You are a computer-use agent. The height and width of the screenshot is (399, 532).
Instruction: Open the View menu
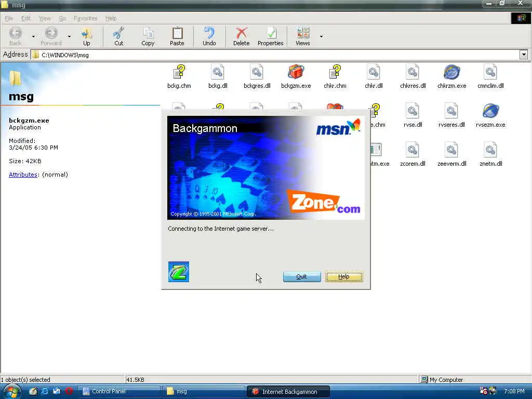(45, 18)
